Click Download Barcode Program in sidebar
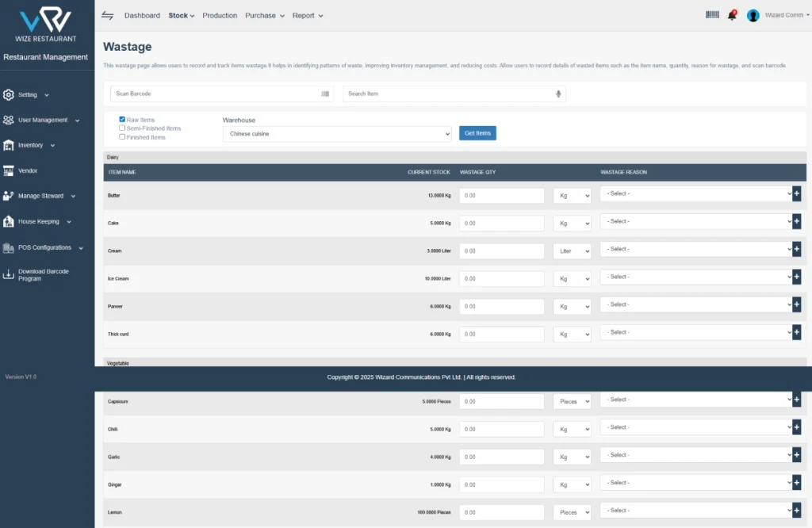The image size is (812, 528). (43, 275)
